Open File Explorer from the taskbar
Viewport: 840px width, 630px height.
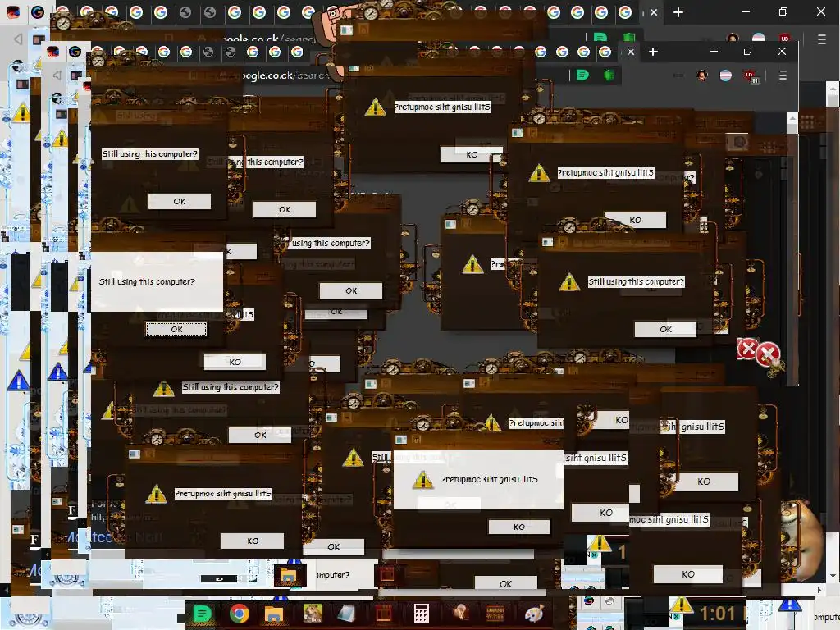pos(274,614)
